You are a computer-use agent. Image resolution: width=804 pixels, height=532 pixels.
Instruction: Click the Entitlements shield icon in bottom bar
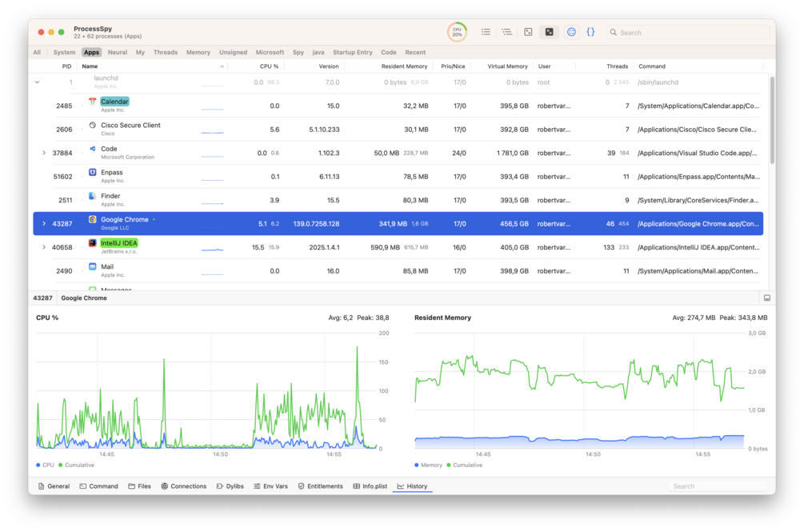click(x=301, y=486)
